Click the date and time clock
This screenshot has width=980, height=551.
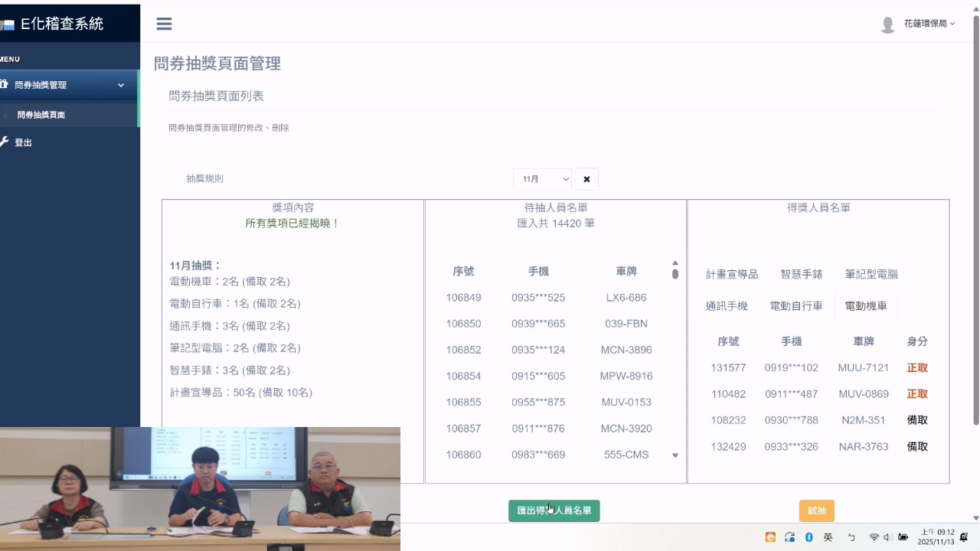936,536
